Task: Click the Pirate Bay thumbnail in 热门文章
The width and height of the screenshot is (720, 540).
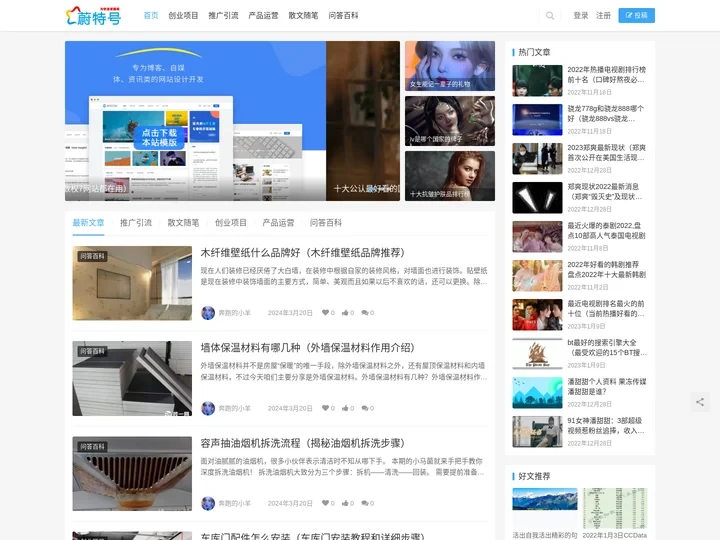Action: [537, 354]
